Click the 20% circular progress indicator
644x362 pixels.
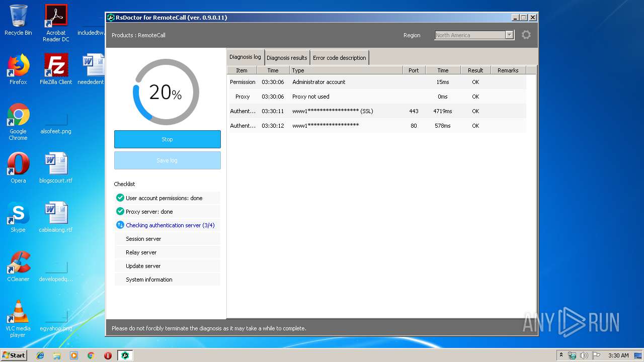point(166,92)
